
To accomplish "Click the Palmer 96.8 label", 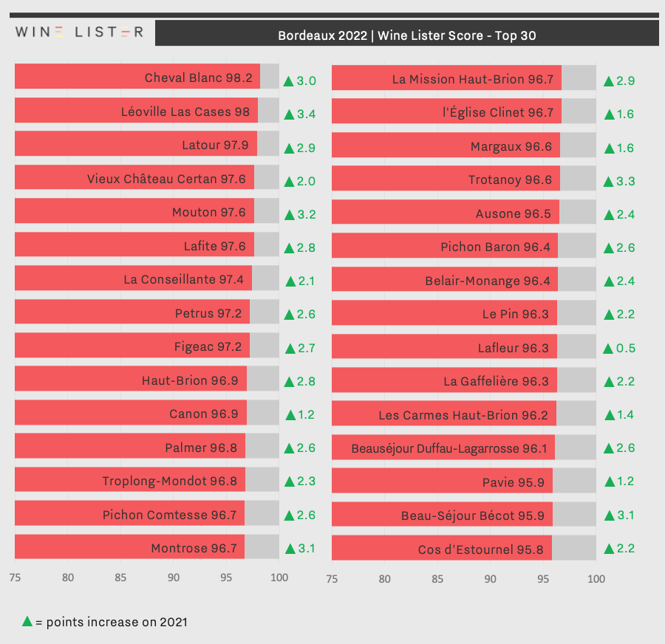I will tap(201, 448).
